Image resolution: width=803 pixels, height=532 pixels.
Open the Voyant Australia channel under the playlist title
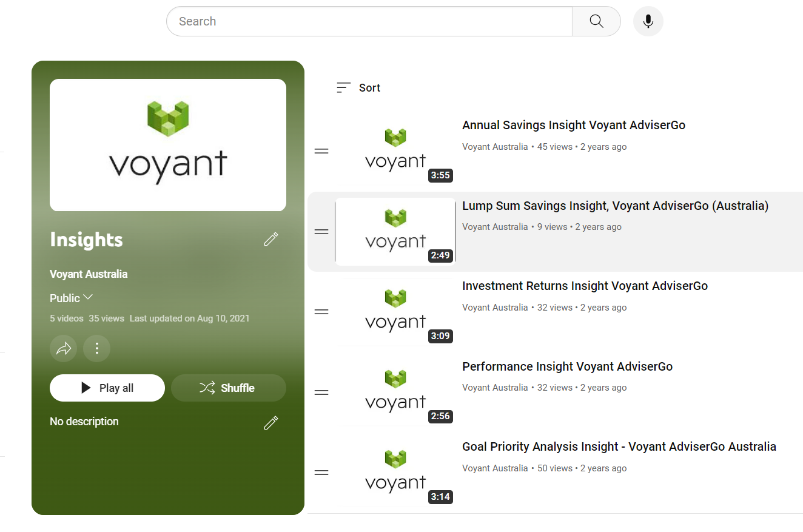tap(89, 274)
